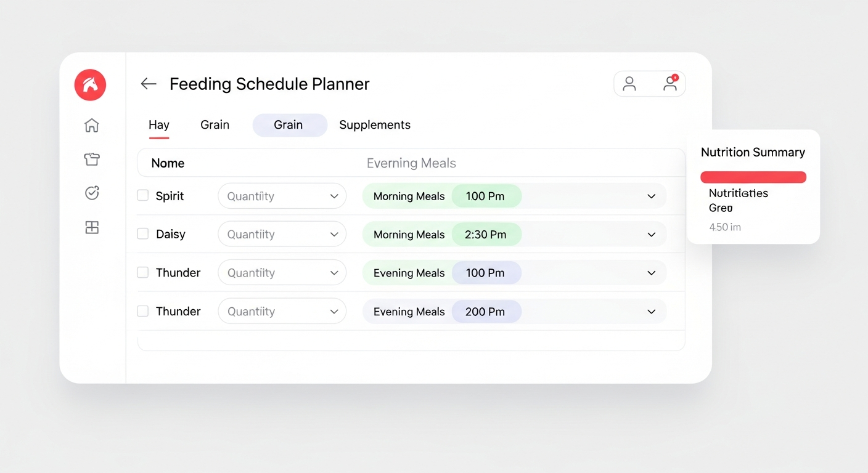Expand the Evening Meals 200 Pm row chevron
The image size is (868, 473).
pyautogui.click(x=652, y=312)
